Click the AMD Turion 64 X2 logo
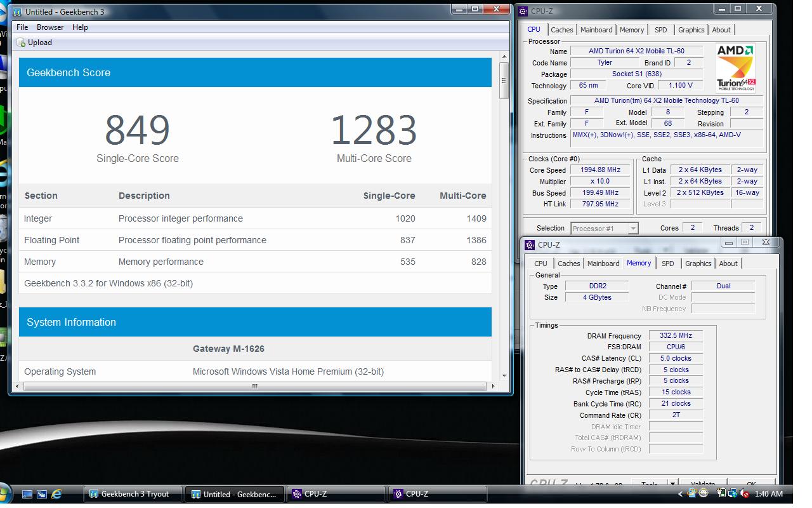Image resolution: width=812 pixels, height=508 pixels. point(735,68)
